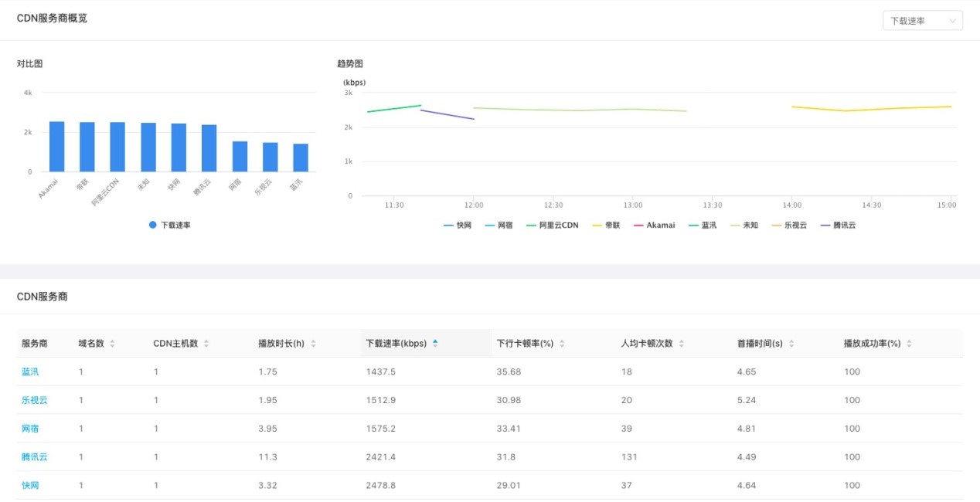Open the 蓝汛 provider link

(30, 371)
